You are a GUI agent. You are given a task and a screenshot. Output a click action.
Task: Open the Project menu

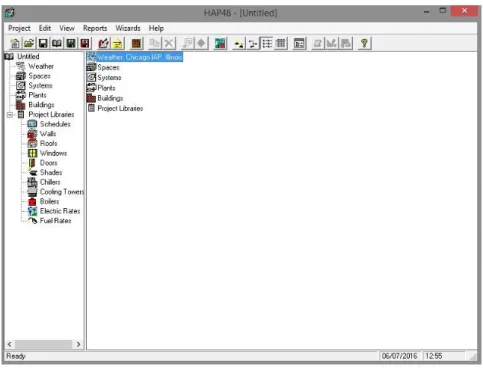point(19,28)
